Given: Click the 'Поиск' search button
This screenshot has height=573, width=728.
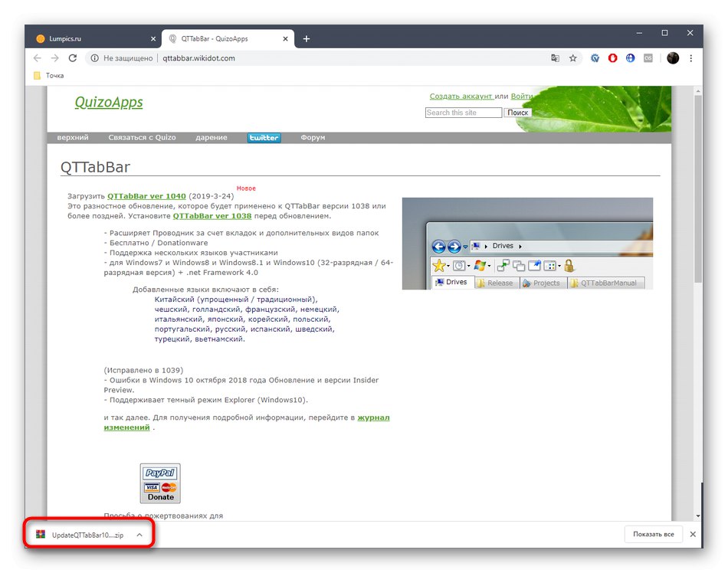Looking at the screenshot, I should pyautogui.click(x=517, y=113).
